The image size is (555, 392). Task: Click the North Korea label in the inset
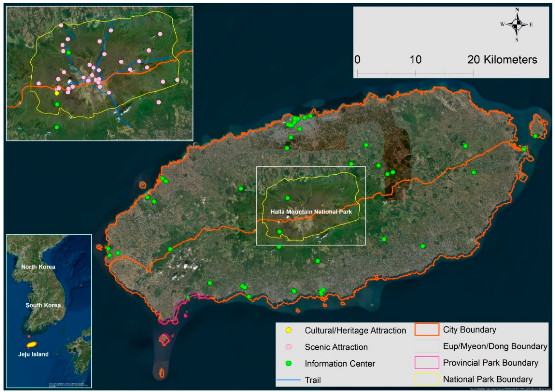[38, 267]
